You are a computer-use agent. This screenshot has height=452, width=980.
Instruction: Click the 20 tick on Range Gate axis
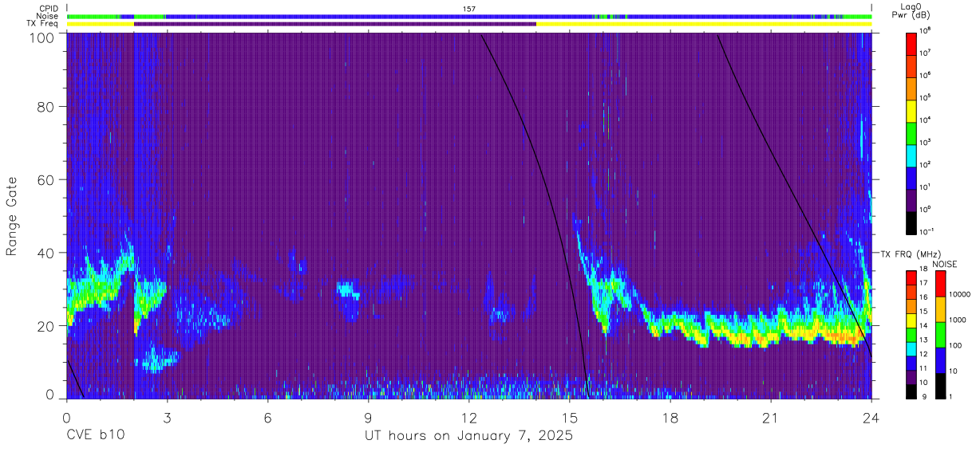[x=47, y=326]
